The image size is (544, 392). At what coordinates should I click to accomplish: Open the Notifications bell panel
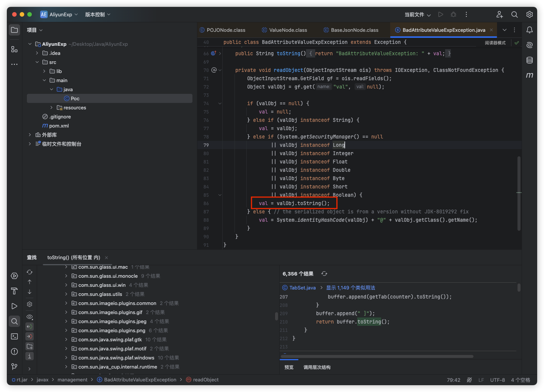tap(530, 30)
